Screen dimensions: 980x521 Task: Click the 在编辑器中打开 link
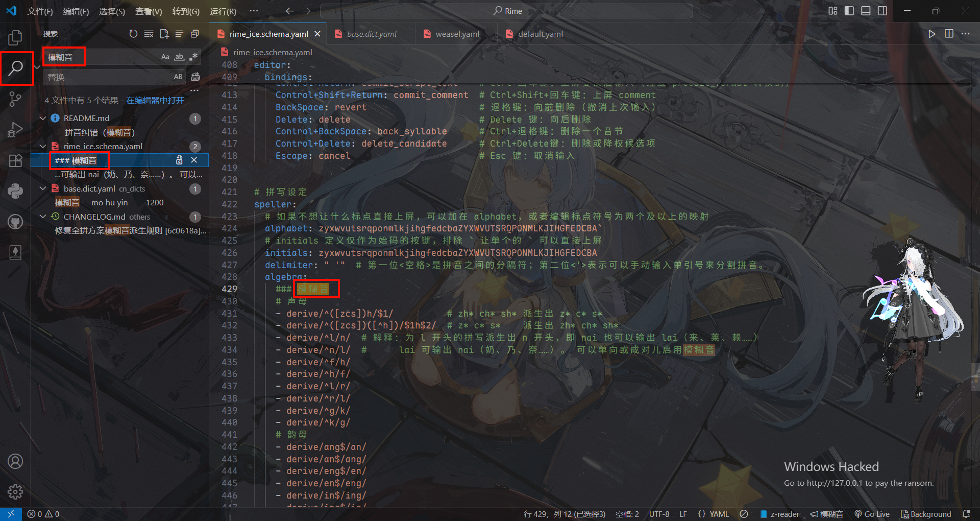coord(155,100)
